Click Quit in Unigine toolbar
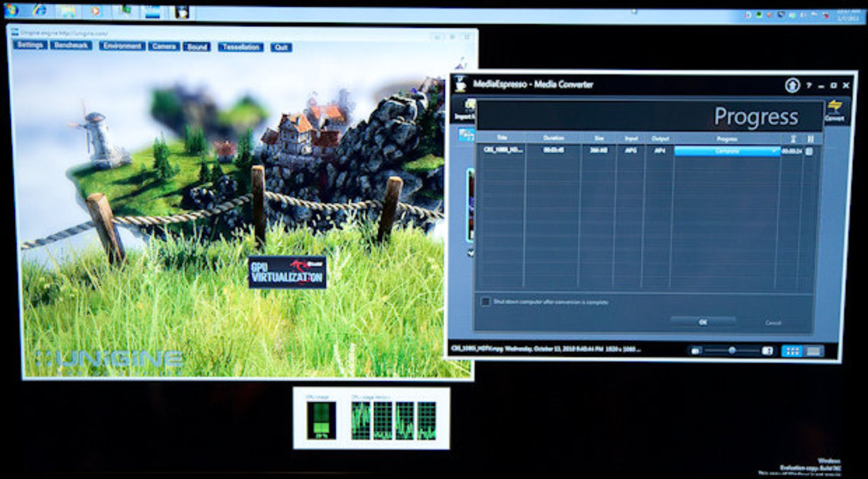The height and width of the screenshot is (479, 868). 281,47
